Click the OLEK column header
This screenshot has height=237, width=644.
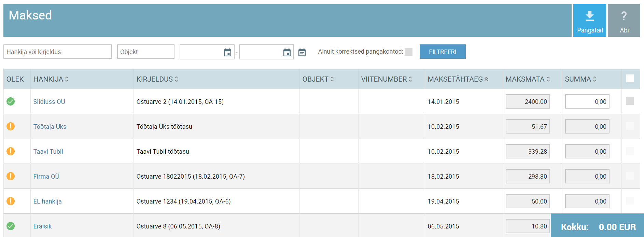[x=15, y=79]
